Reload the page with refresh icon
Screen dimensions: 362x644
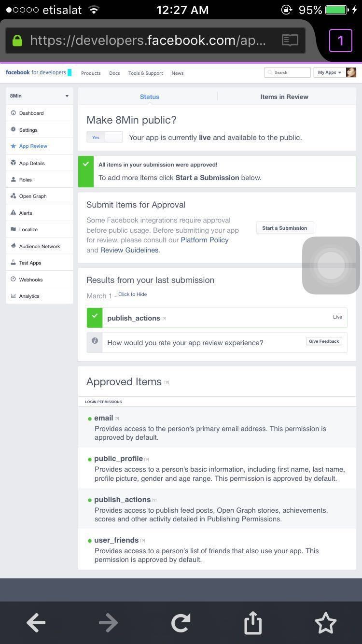pyautogui.click(x=181, y=623)
